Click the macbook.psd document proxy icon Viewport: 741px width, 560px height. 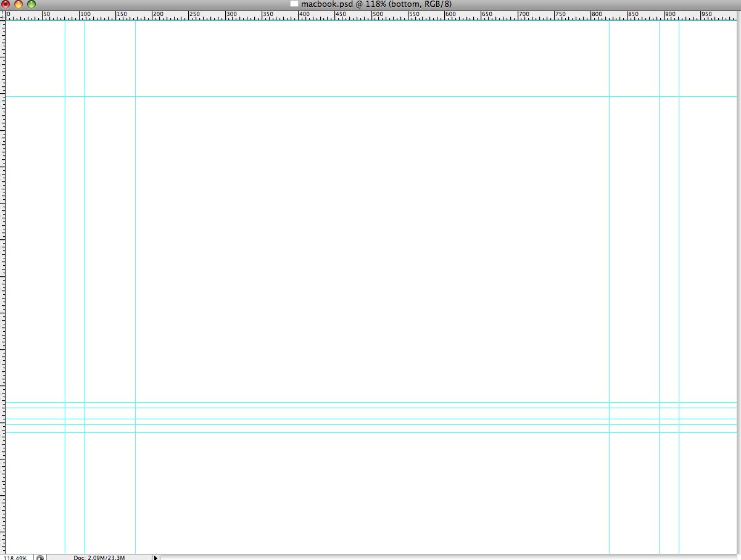point(294,4)
